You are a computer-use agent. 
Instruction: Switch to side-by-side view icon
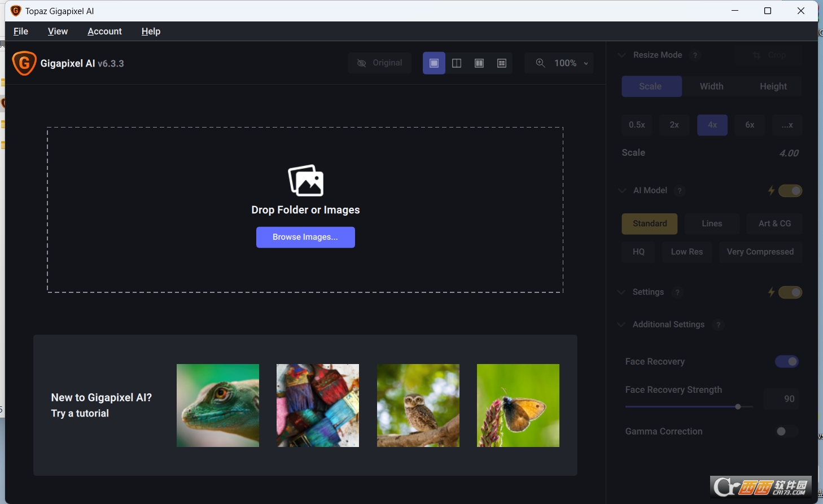tap(479, 63)
